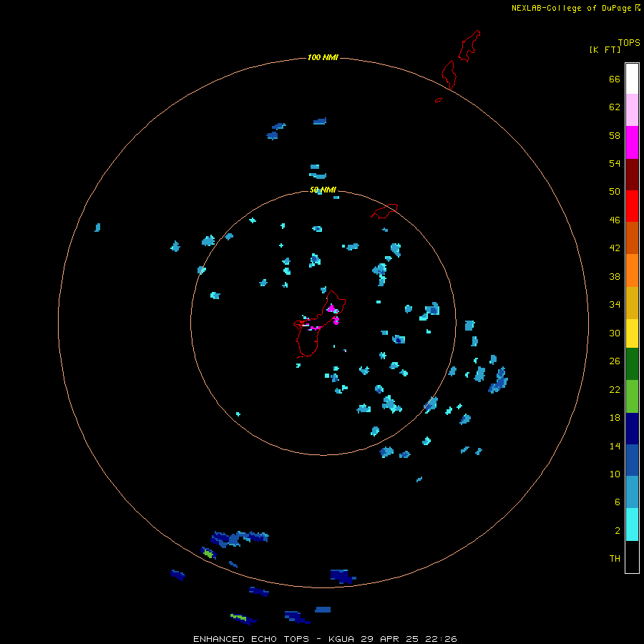644x644 pixels.
Task: Click the gold 38 kft legend swatch
Action: tap(632, 303)
